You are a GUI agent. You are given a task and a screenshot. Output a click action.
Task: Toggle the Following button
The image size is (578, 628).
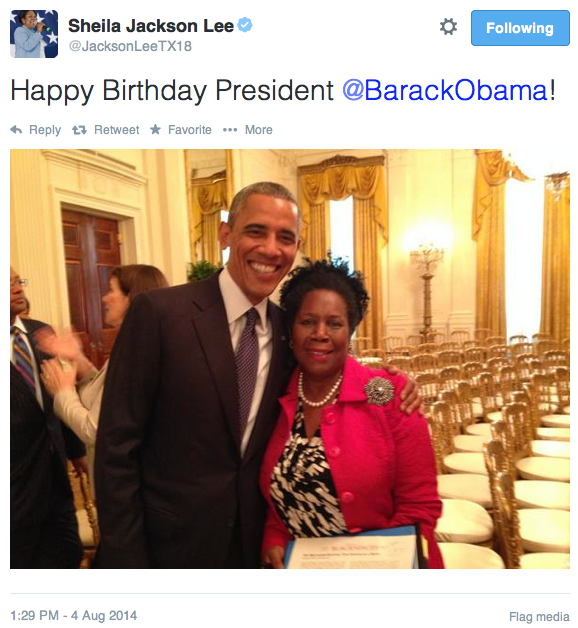pos(520,28)
